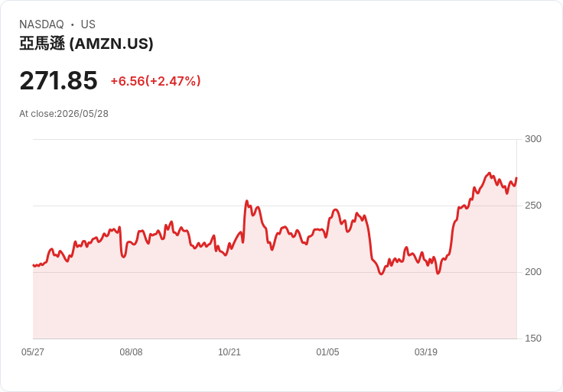
Task: Click the 200 y-axis label
Action: pyautogui.click(x=533, y=272)
